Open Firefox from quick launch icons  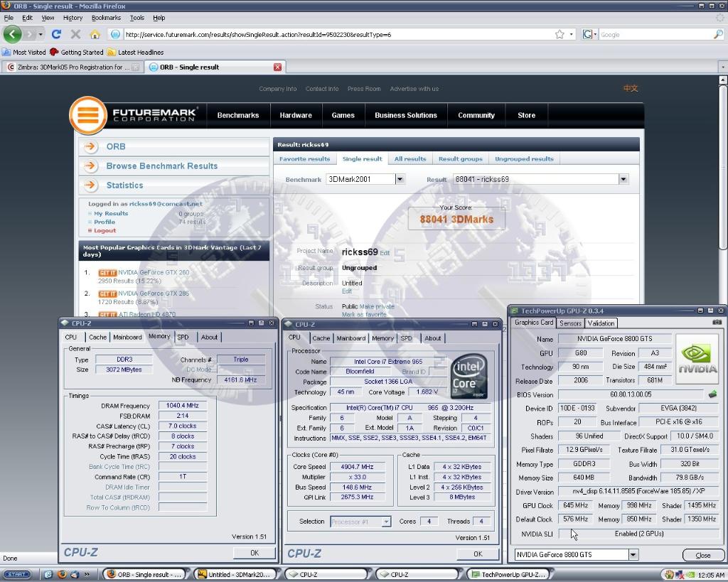click(61, 575)
